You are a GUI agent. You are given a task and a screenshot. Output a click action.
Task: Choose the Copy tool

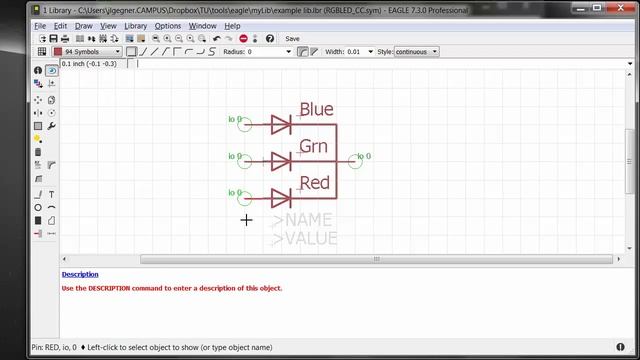(51, 100)
